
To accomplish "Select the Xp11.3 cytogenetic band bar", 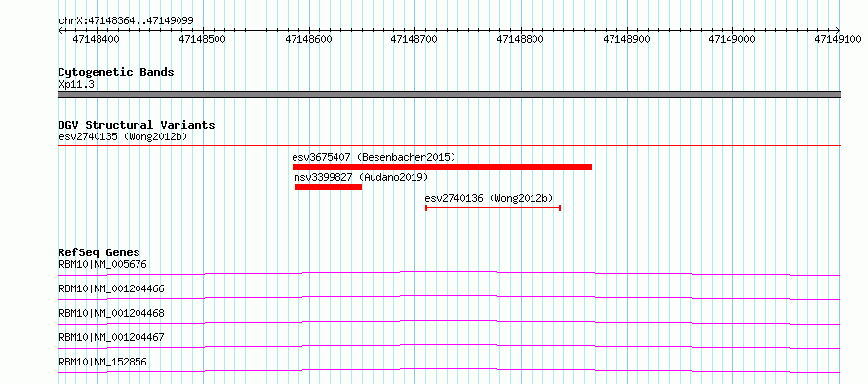I will click(x=449, y=95).
